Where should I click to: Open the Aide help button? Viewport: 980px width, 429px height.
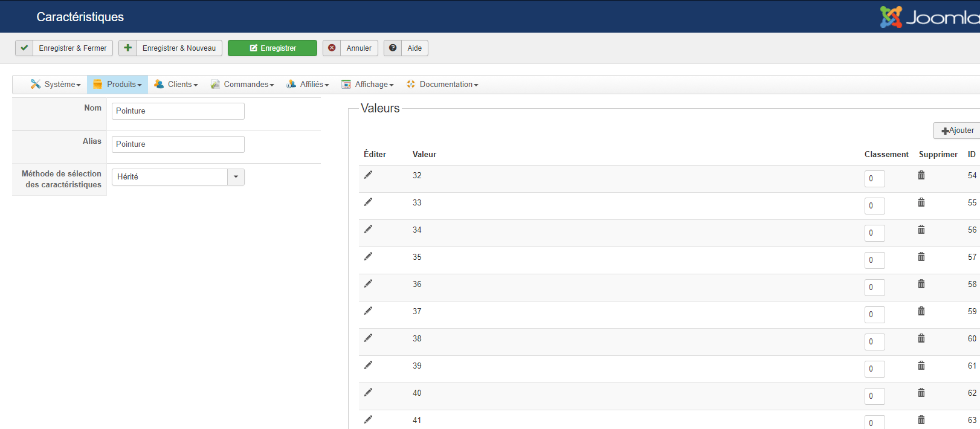pyautogui.click(x=406, y=48)
